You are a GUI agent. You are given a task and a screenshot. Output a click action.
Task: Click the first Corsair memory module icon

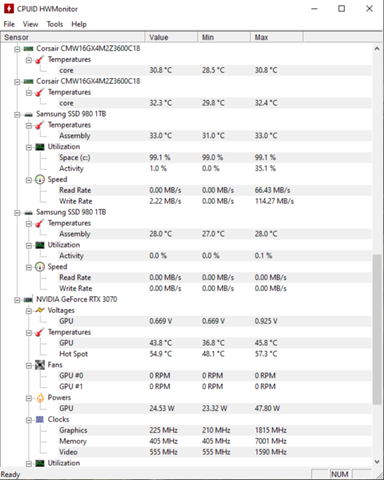click(28, 48)
